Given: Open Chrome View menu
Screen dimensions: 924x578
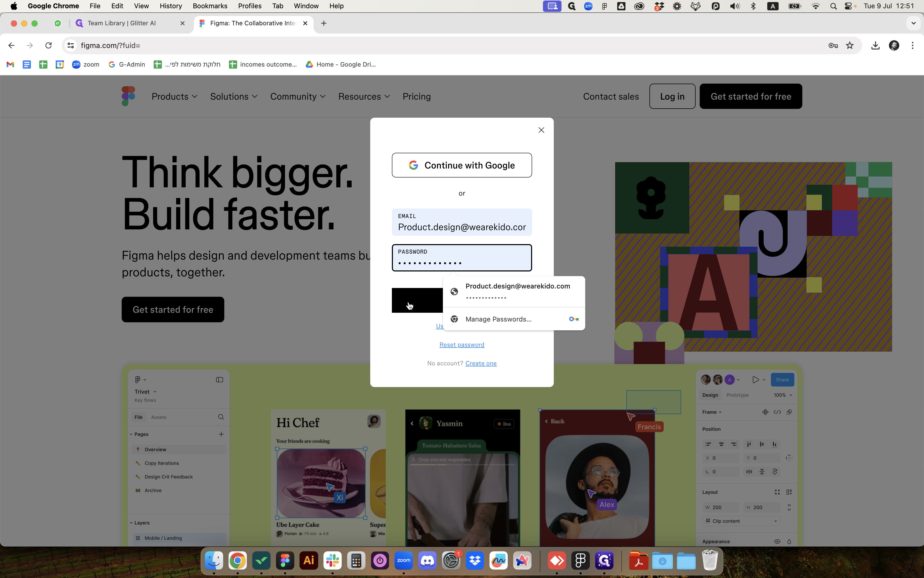Looking at the screenshot, I should click(141, 6).
